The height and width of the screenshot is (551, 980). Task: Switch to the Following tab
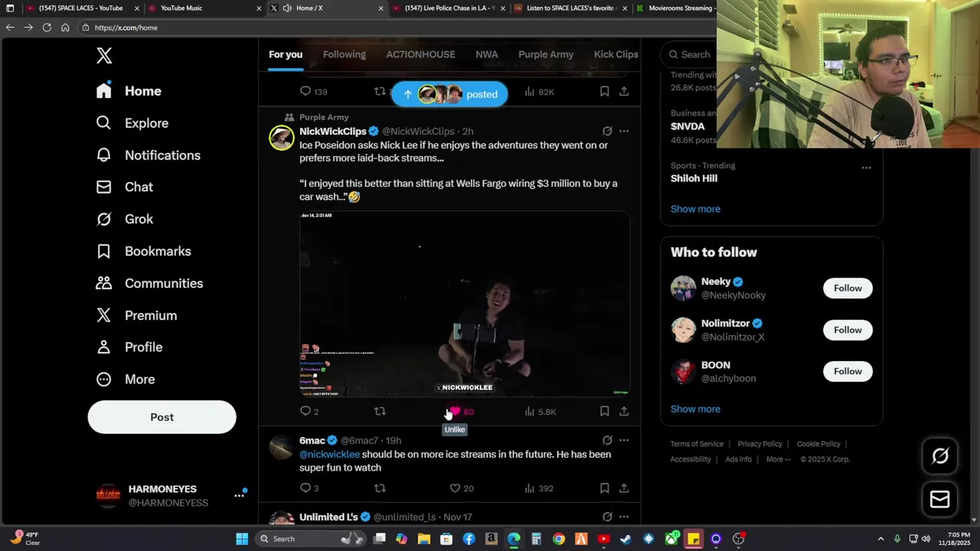click(x=344, y=54)
